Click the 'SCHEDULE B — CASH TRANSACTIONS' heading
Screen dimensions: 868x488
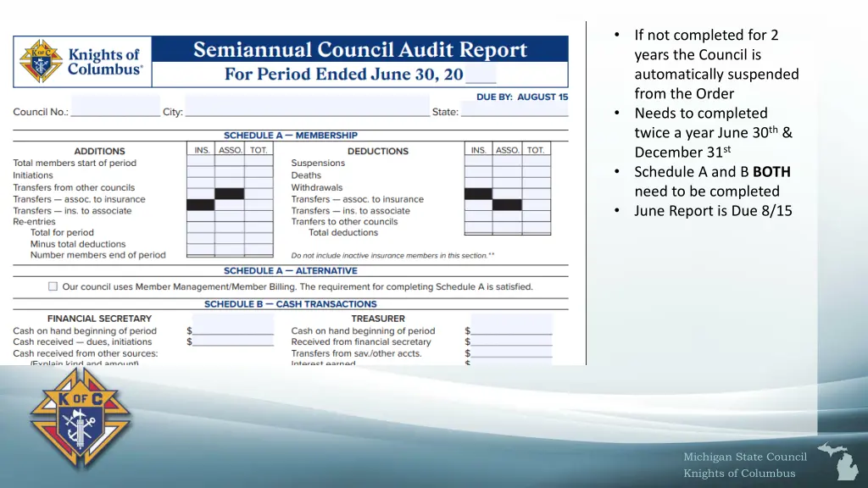[x=291, y=304]
